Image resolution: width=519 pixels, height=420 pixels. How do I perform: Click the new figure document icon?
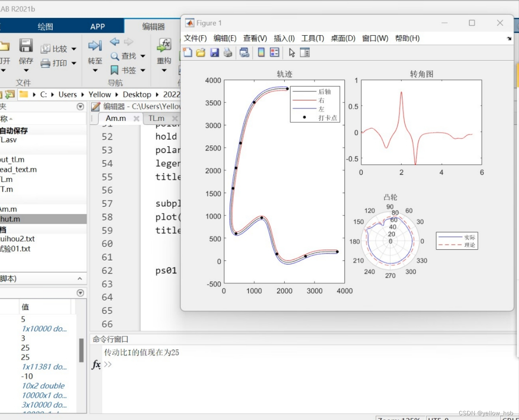coord(187,52)
